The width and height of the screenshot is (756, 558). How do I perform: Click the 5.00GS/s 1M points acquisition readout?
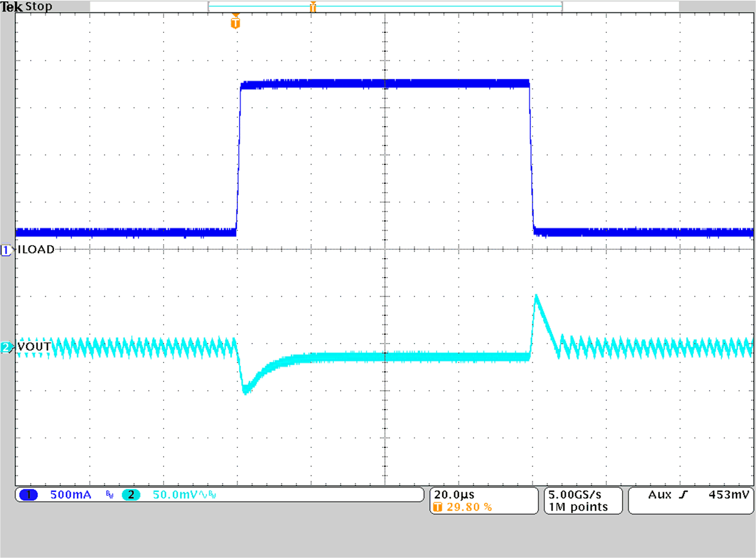pyautogui.click(x=577, y=500)
